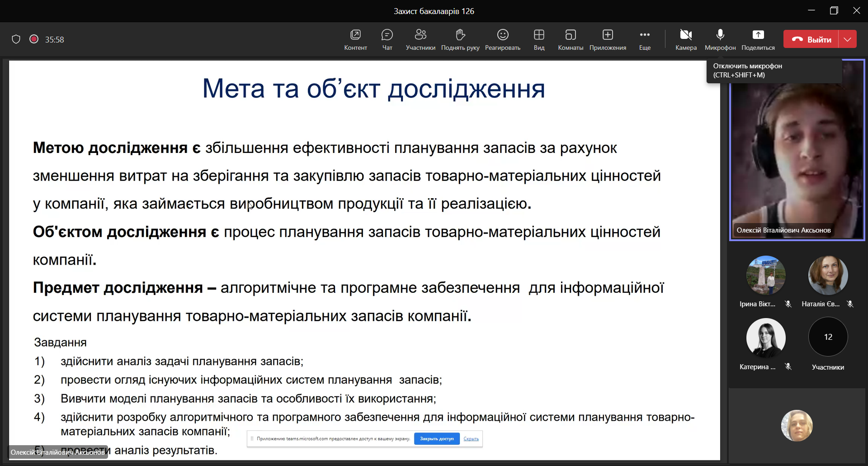Open Комнаты breakout rooms

pyautogui.click(x=571, y=39)
